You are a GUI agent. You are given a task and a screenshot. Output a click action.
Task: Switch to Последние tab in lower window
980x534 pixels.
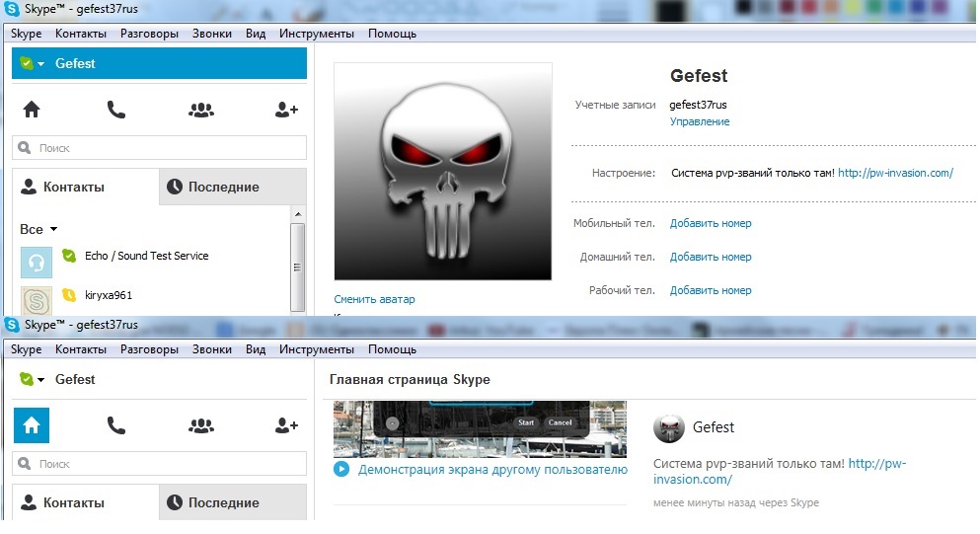tap(233, 502)
